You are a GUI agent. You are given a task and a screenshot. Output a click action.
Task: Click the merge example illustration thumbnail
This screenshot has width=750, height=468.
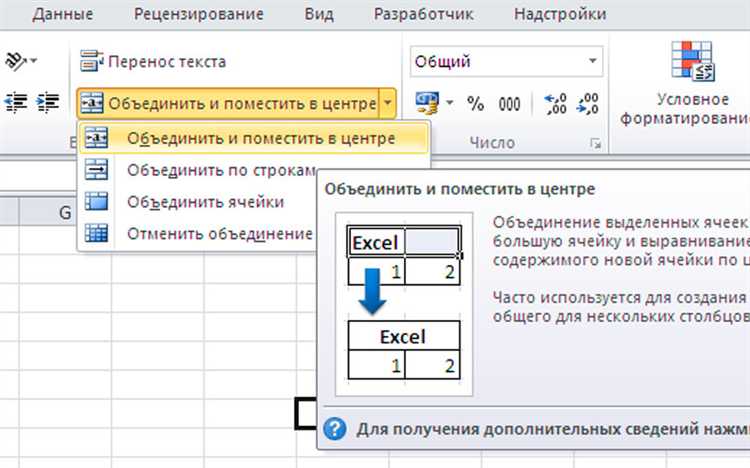[404, 304]
